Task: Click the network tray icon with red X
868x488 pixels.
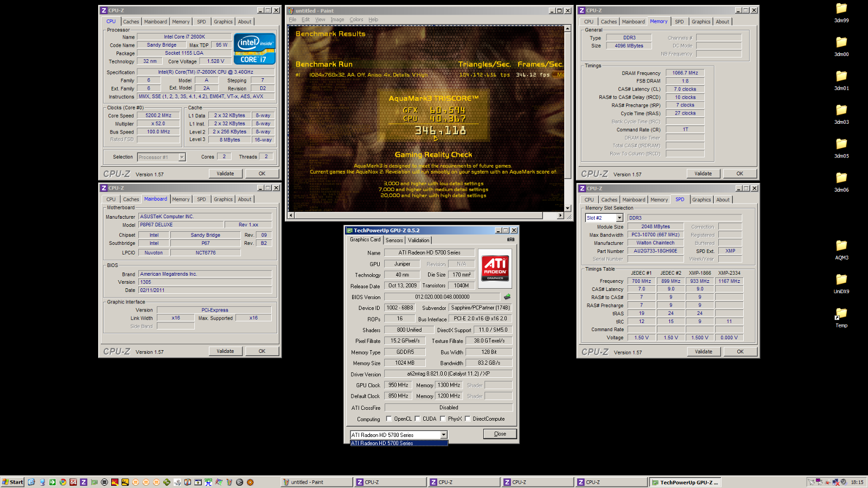Action: [835, 482]
